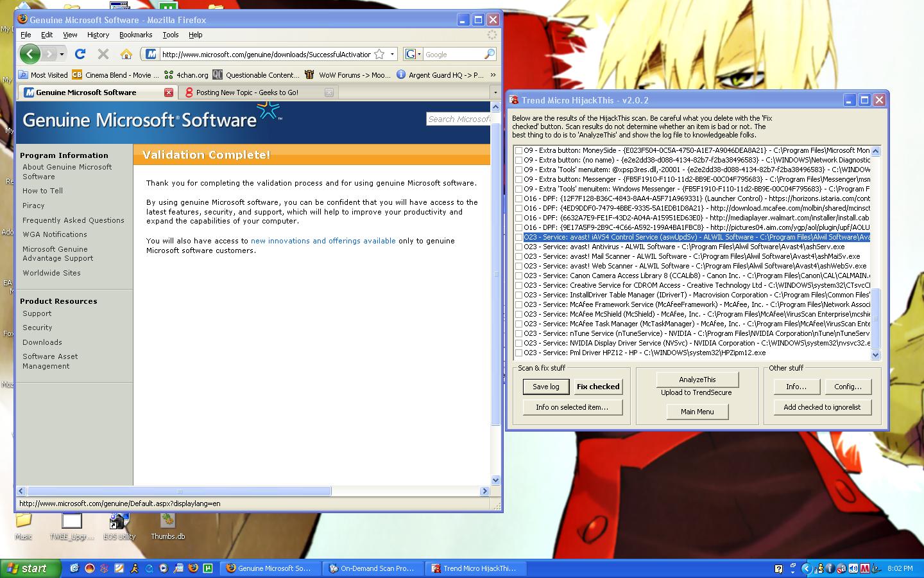
Task: Open the File menu in Firefox
Action: [26, 35]
